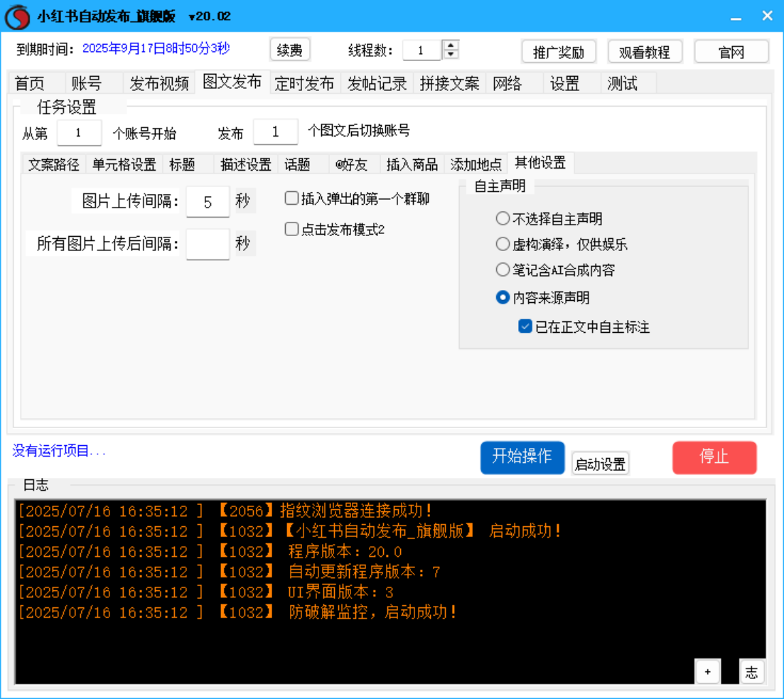Click the UI界面版本：3 log line
Image resolution: width=784 pixels, height=699 pixels.
point(206,592)
